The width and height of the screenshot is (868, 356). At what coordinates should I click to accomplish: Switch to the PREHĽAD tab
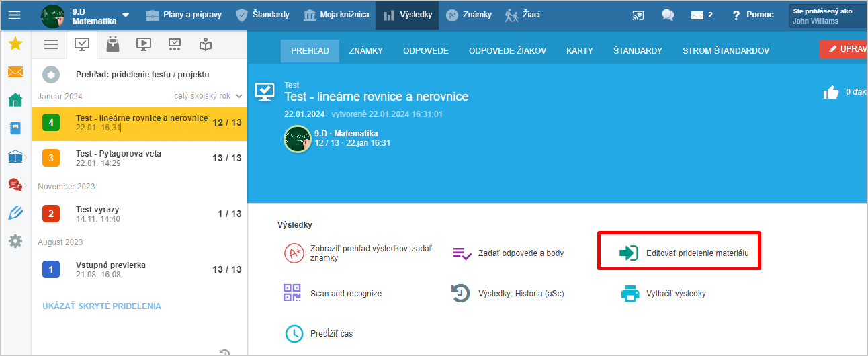[x=310, y=50]
